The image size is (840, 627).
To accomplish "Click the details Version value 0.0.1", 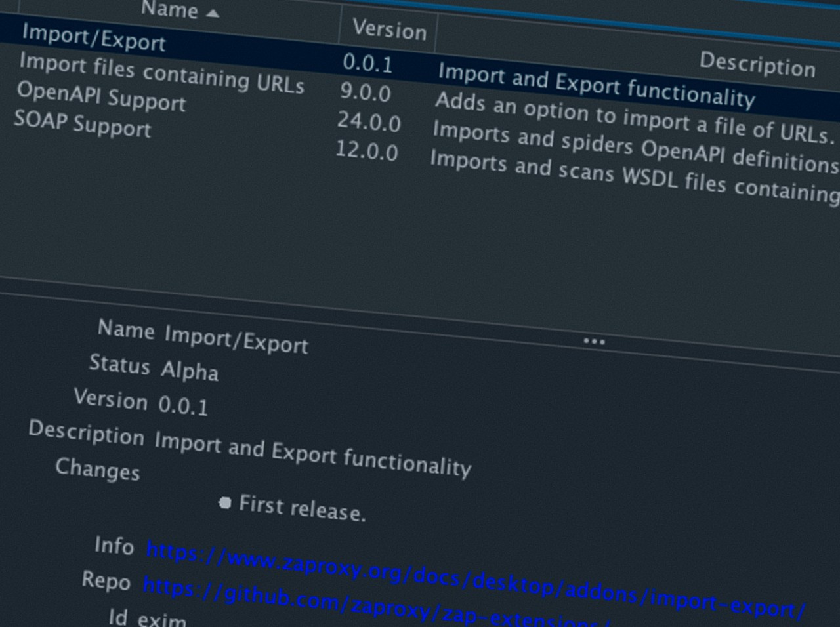I will click(x=183, y=405).
